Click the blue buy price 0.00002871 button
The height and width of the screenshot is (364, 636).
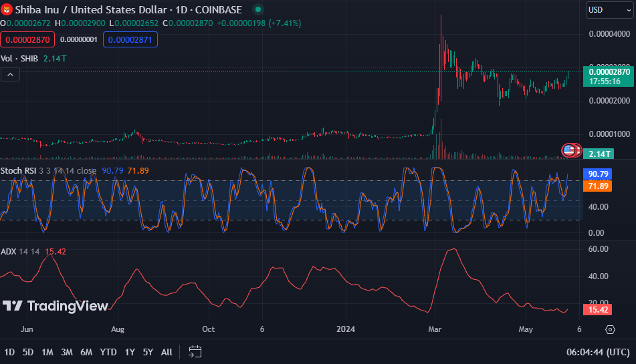[x=130, y=39]
